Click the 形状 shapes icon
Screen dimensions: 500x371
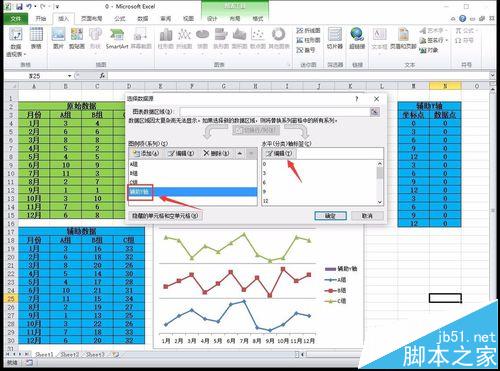95,39
